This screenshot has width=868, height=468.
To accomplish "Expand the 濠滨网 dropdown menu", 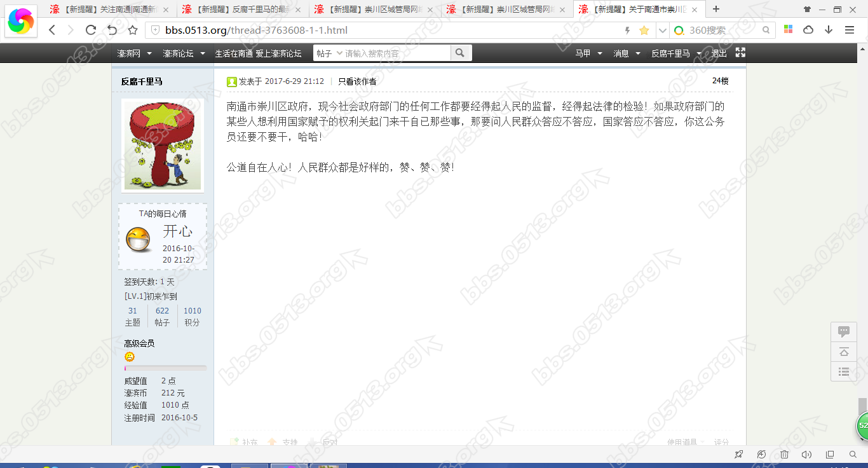I will coord(135,53).
